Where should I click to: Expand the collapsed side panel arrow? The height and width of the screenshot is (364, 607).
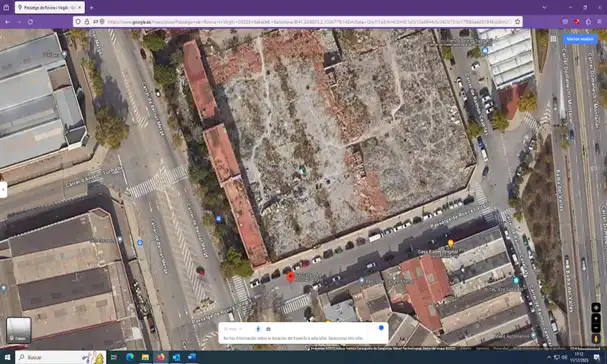tap(3, 190)
